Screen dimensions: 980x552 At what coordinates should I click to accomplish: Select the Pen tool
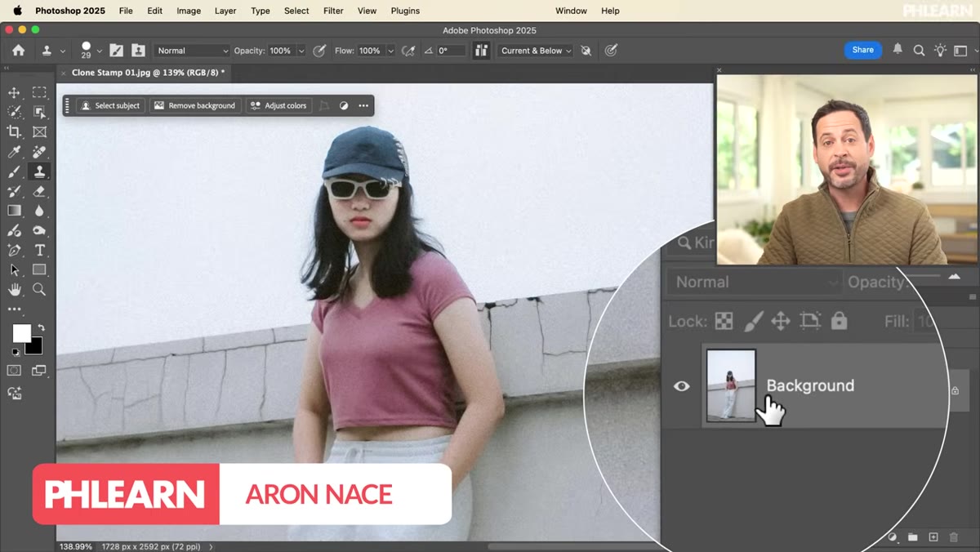pos(14,250)
